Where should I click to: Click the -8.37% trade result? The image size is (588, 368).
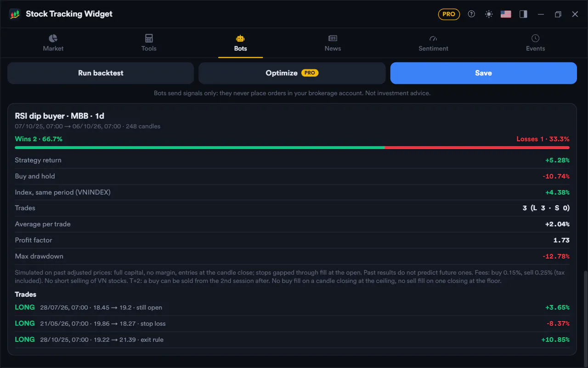tap(558, 323)
